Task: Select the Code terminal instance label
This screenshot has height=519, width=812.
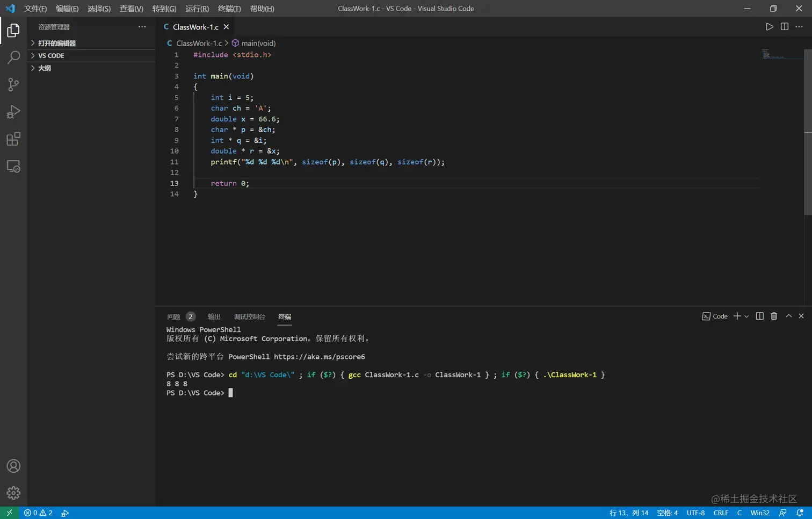Action: (715, 316)
